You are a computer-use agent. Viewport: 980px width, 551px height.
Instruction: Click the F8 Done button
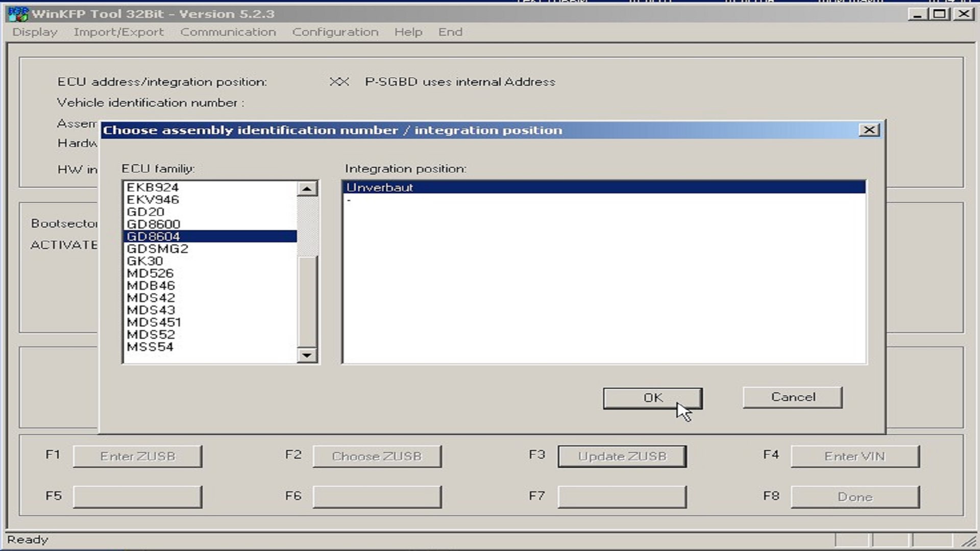(855, 496)
